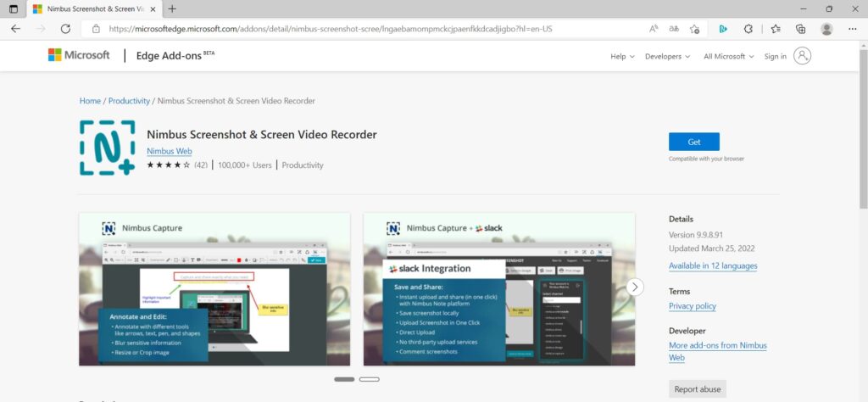
Task: Refresh the page with reload icon
Action: 65,29
